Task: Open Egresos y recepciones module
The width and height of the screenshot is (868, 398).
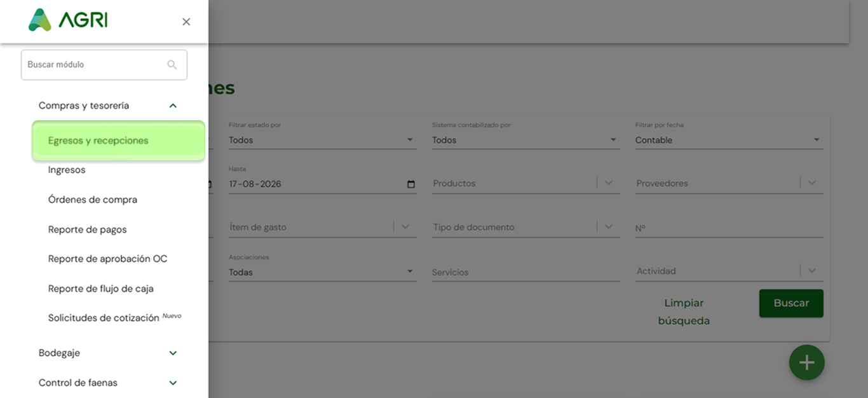Action: 119,141
